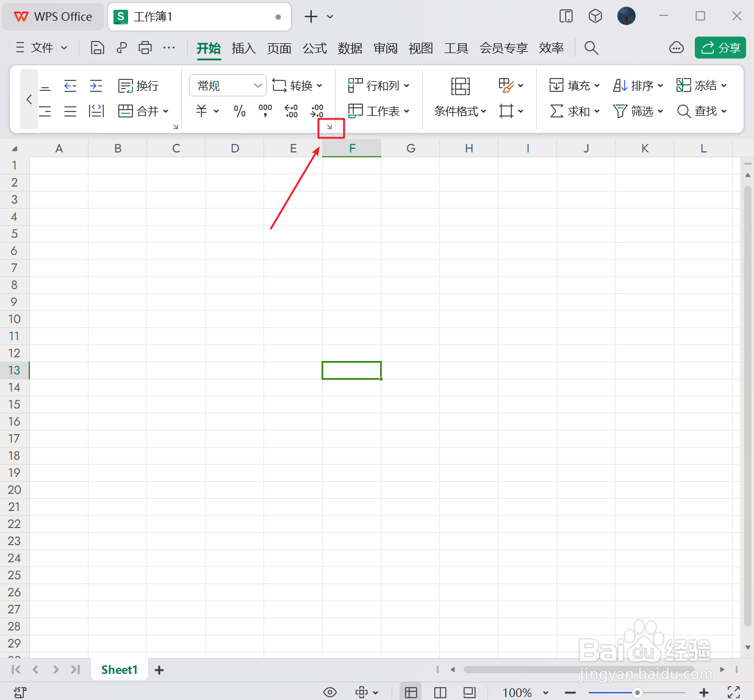Switch to 页面 ribbon tab
This screenshot has width=754, height=700.
(279, 48)
